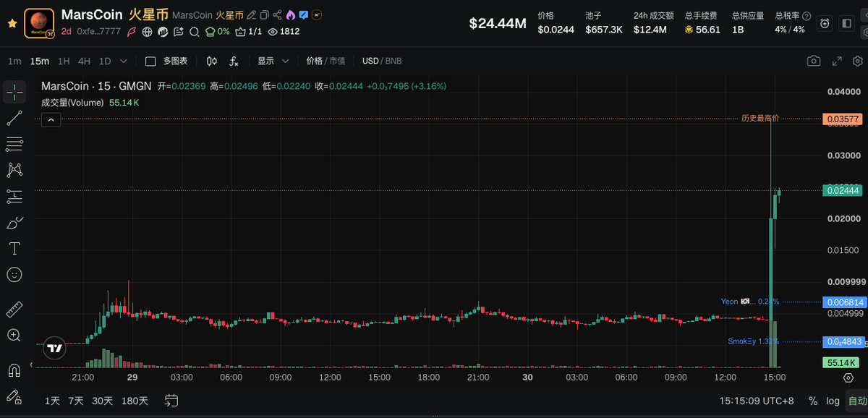Set chart range to 180天
Screen dimensions: 868x418
pos(135,401)
